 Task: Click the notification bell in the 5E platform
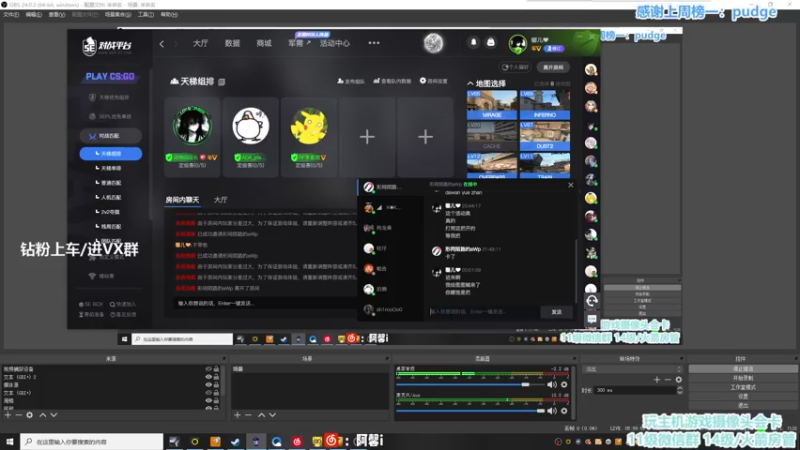(x=473, y=42)
